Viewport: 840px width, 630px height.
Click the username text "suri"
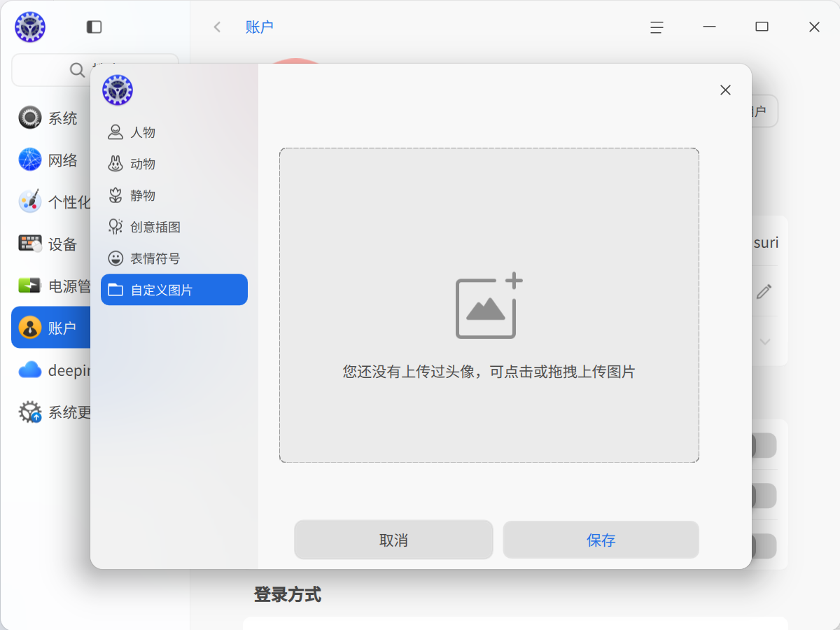pyautogui.click(x=766, y=242)
